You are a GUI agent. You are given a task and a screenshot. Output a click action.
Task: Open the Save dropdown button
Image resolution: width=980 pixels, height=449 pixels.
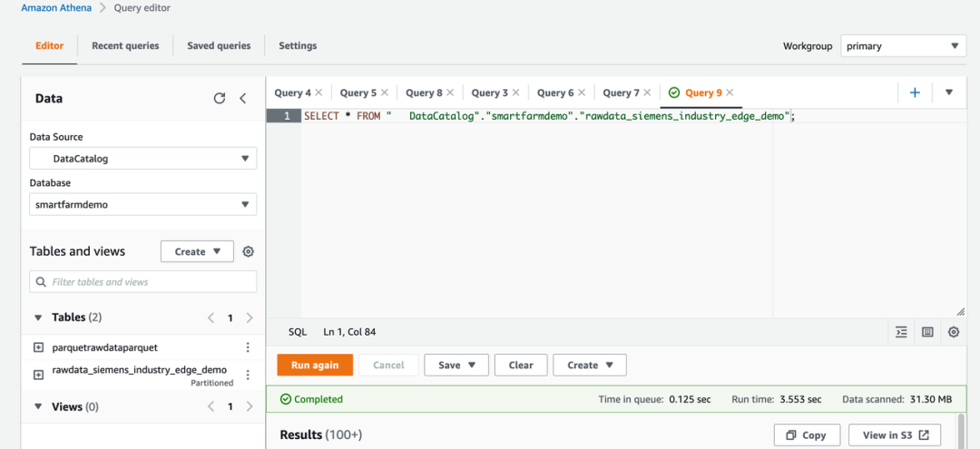456,365
